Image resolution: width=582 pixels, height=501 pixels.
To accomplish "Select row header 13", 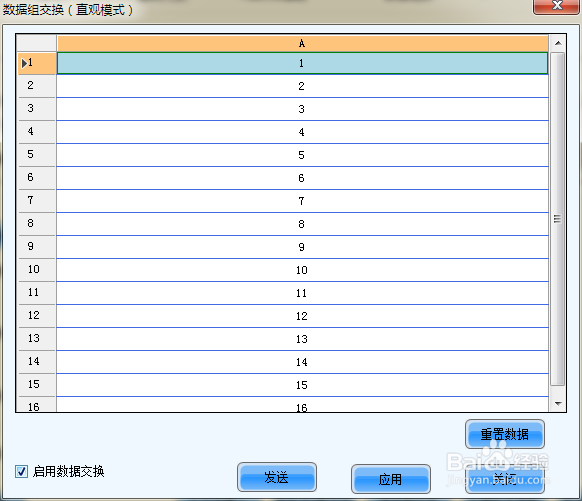I will [37, 339].
